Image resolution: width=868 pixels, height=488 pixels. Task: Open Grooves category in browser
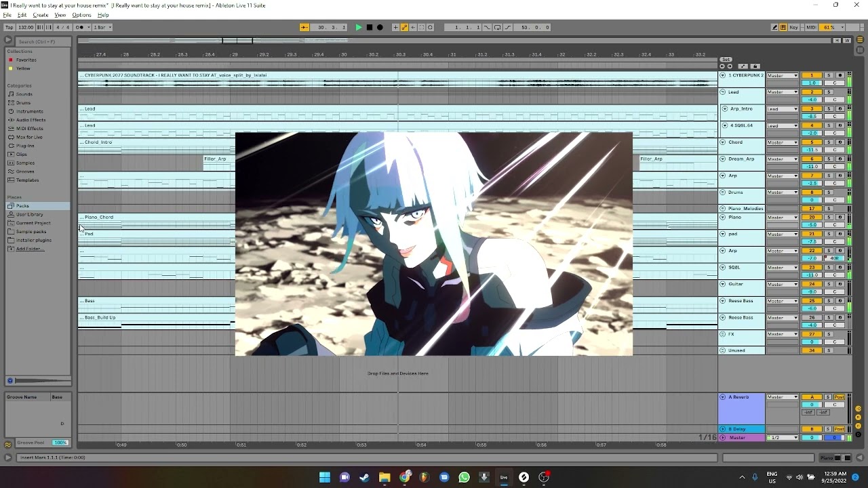(x=25, y=171)
